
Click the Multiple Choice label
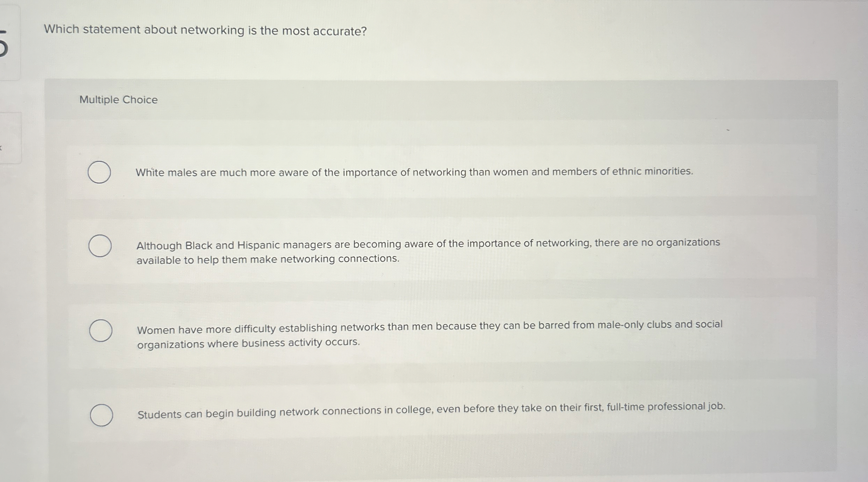point(118,100)
